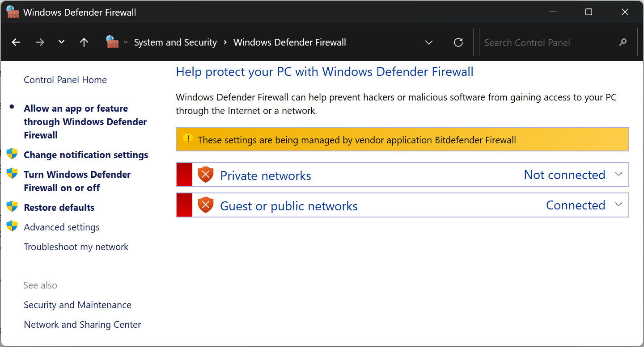Open Troubleshoot my network
The height and width of the screenshot is (347, 644).
pos(76,247)
